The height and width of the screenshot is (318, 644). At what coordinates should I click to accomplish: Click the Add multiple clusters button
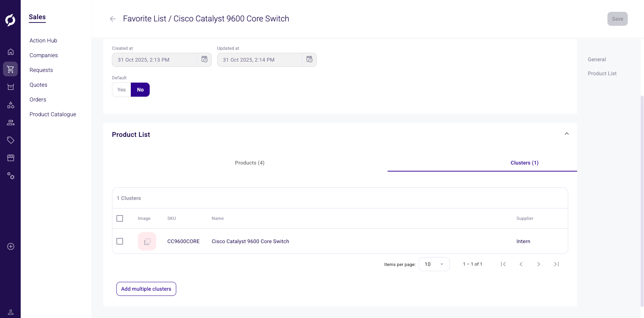146,289
